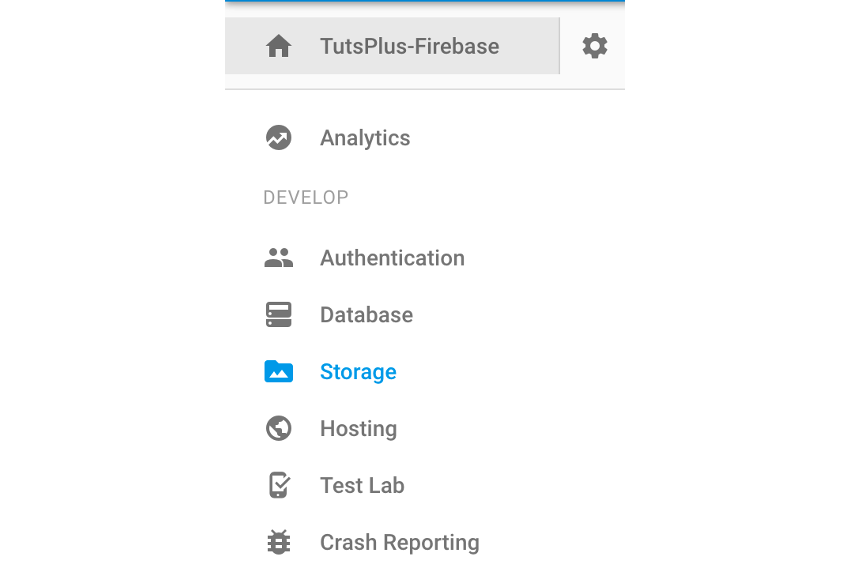This screenshot has width=850, height=583.
Task: Select the Storage folder icon
Action: click(x=278, y=371)
